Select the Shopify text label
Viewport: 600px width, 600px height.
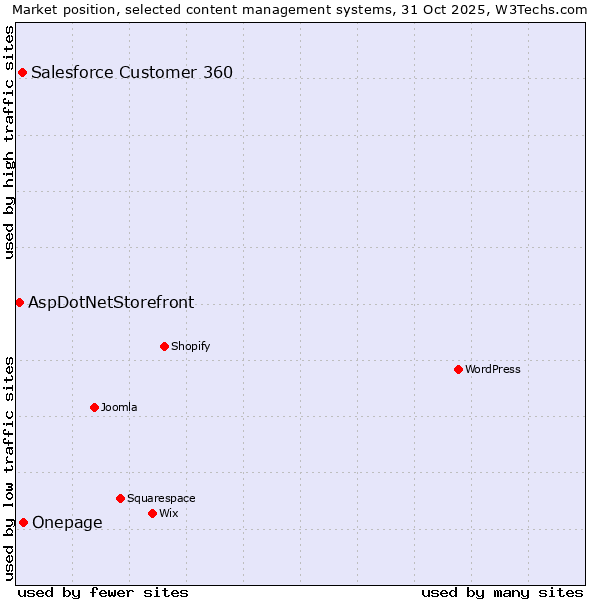coord(190,346)
